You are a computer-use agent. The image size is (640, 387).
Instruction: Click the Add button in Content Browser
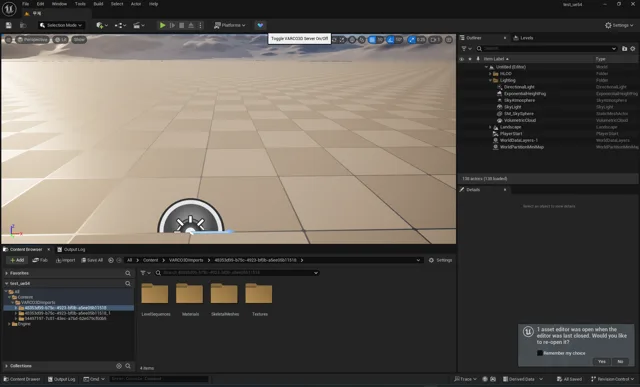17,260
